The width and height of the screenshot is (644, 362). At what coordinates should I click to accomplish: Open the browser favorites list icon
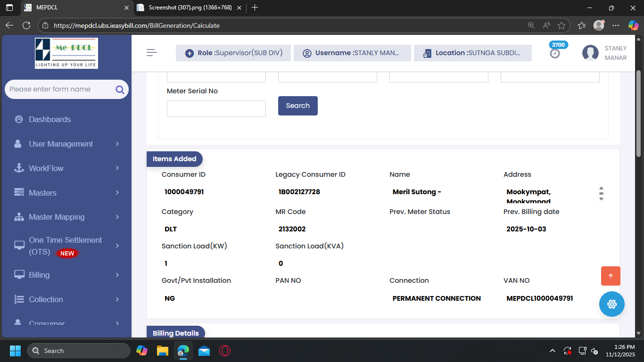pos(582,25)
